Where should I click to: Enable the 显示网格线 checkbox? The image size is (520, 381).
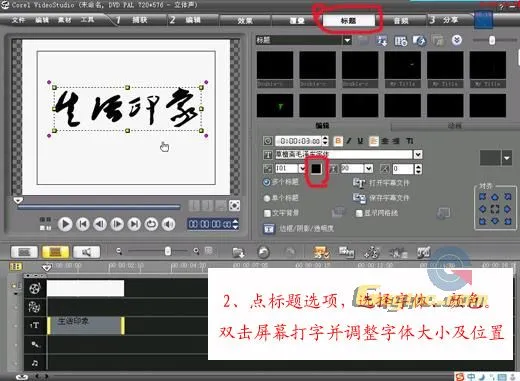click(359, 213)
